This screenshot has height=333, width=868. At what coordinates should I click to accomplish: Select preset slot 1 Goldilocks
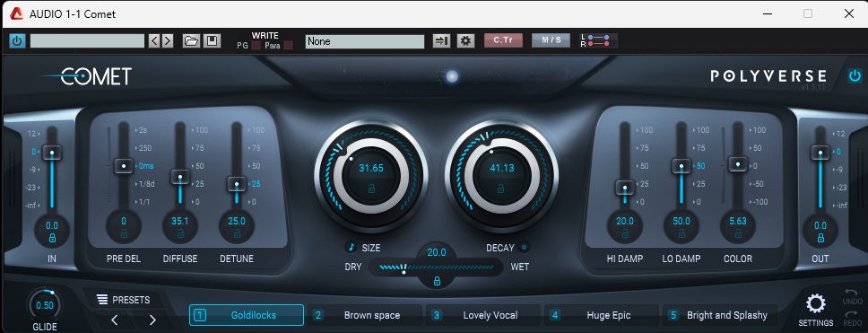tap(247, 315)
